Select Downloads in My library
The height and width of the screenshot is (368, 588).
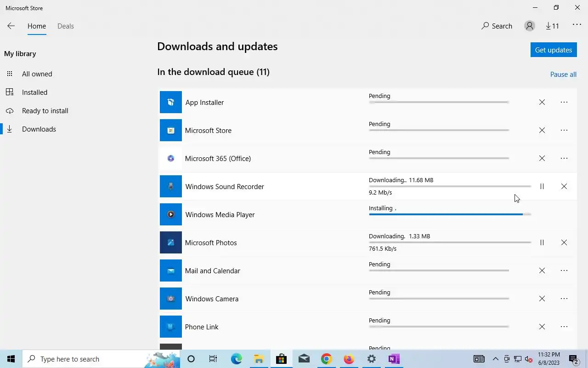tap(39, 129)
